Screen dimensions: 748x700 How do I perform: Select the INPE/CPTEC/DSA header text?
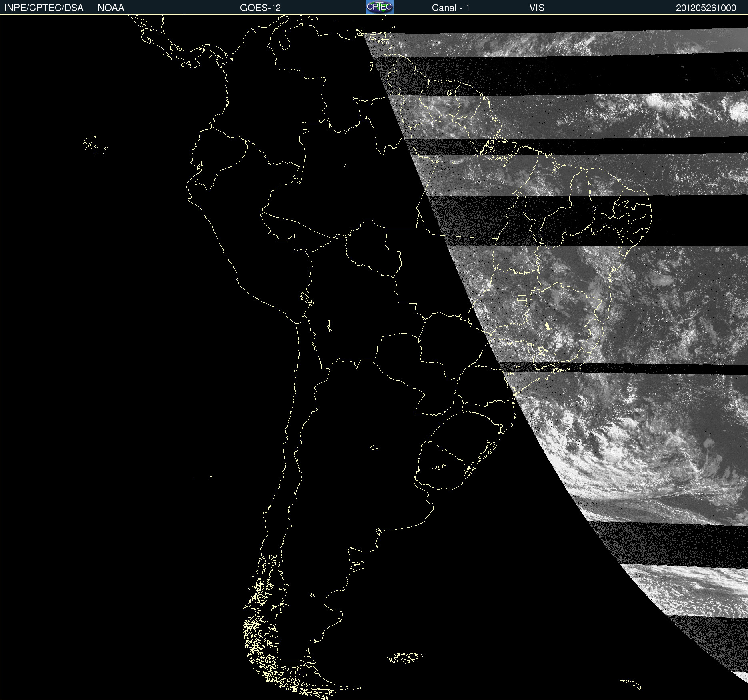click(44, 8)
